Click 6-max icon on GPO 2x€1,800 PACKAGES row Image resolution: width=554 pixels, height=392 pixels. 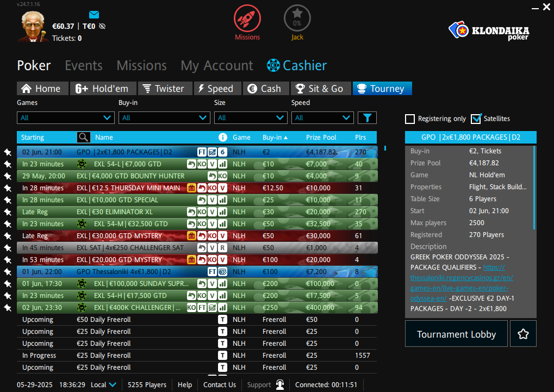click(x=222, y=152)
